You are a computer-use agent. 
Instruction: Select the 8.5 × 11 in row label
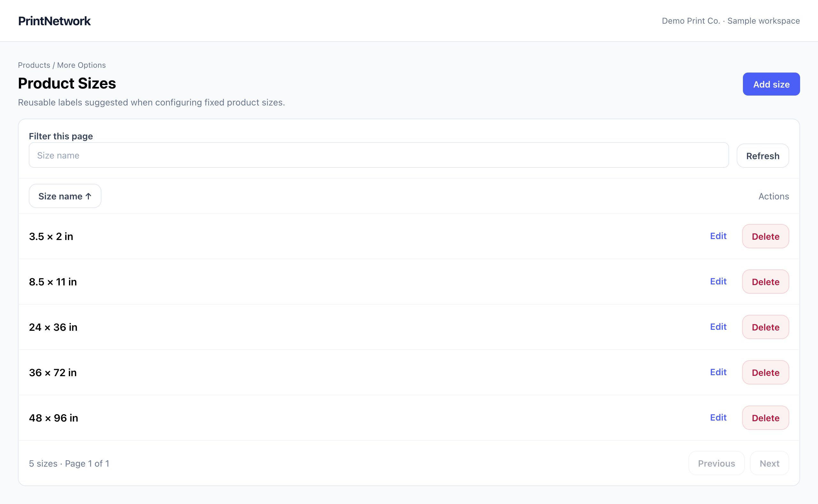pos(53,282)
